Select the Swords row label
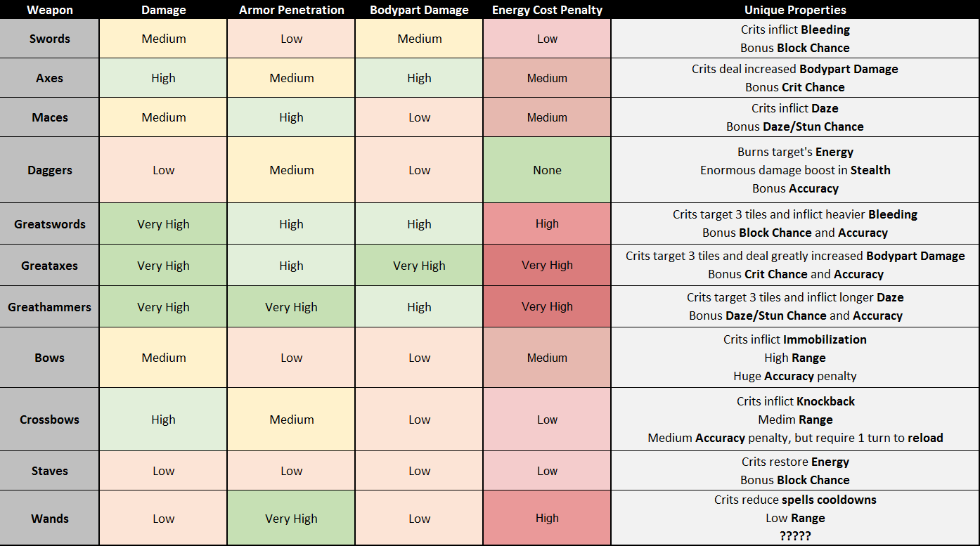The image size is (980, 546). point(49,39)
